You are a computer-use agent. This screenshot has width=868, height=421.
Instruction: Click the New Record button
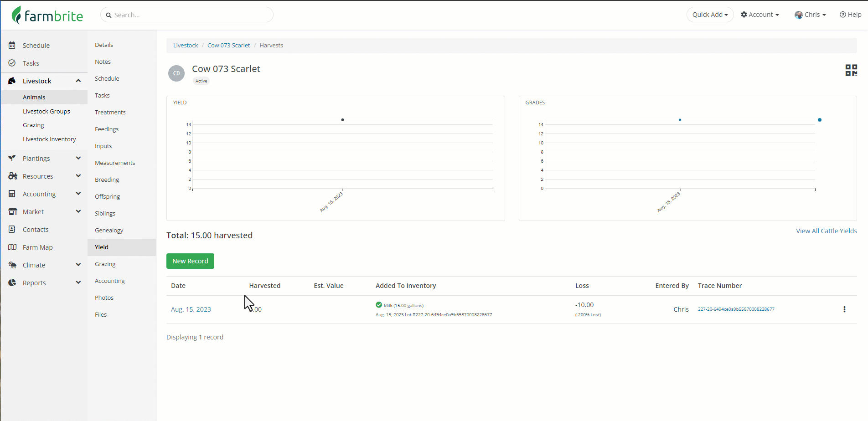point(190,261)
